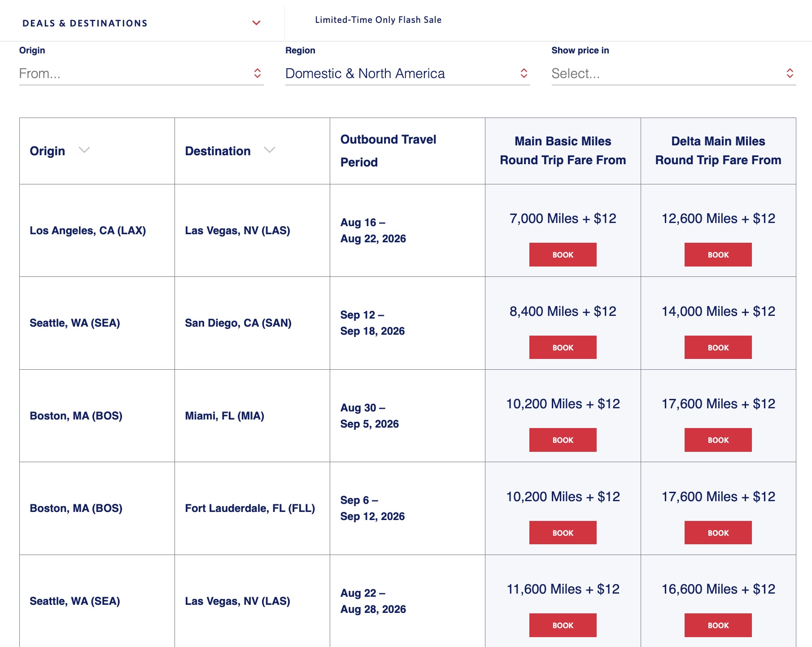Click the 14,000 Miles + $12 price text

pos(718,311)
